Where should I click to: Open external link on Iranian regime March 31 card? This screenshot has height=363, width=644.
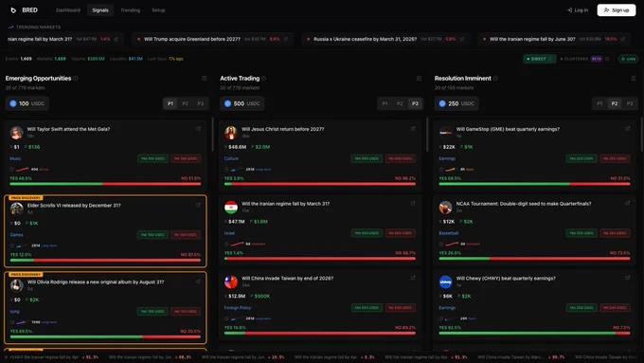coord(413,203)
